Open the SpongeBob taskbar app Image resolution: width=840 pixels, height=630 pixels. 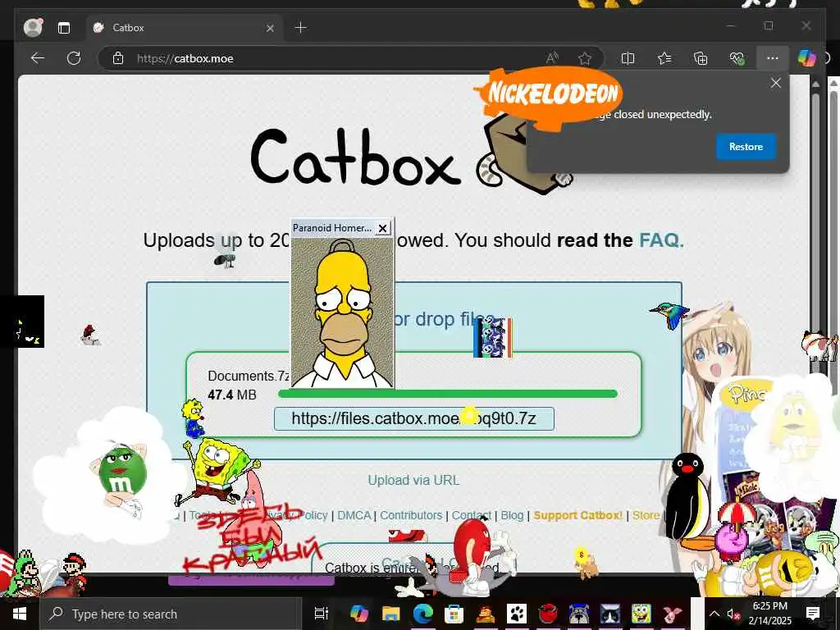(x=641, y=614)
